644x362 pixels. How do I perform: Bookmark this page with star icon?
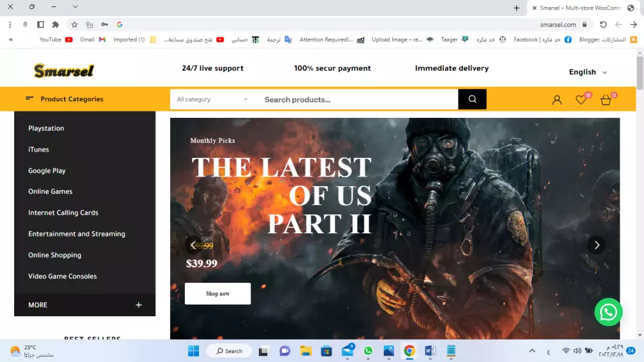(x=74, y=24)
